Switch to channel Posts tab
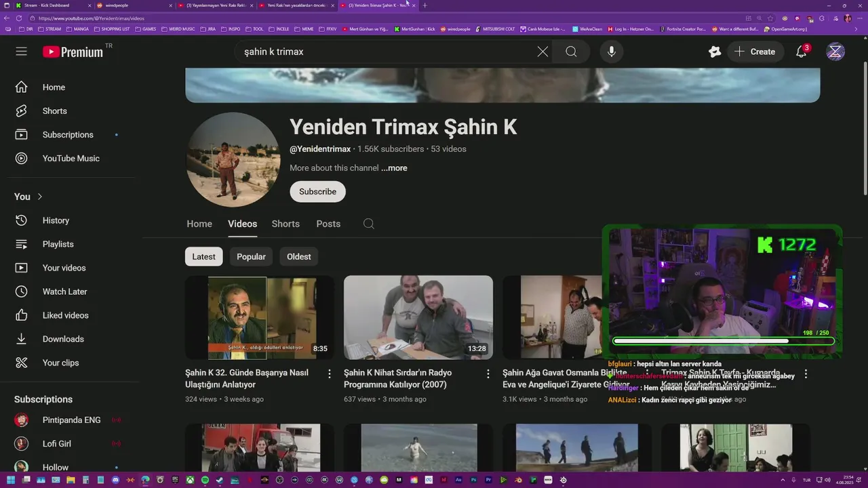This screenshot has height=488, width=868. (x=328, y=224)
